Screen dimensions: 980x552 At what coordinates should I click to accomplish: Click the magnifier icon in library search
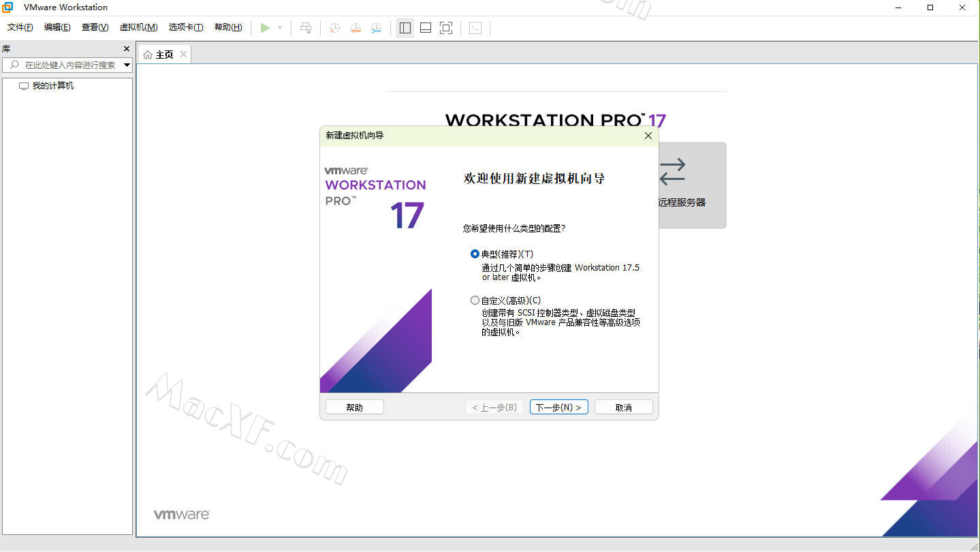14,65
